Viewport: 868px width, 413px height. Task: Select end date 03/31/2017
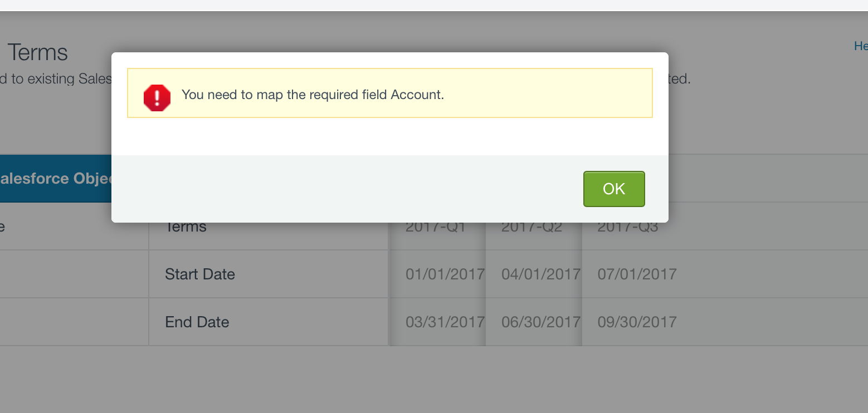pos(445,322)
